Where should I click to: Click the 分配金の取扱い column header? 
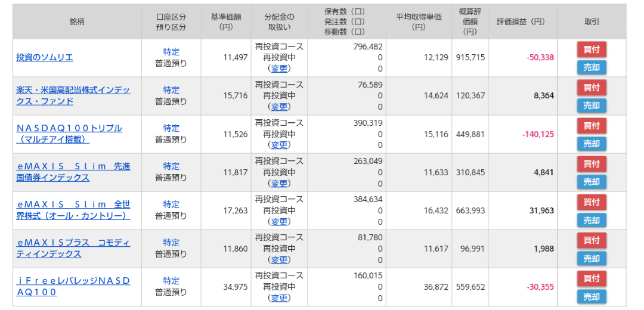[279, 22]
